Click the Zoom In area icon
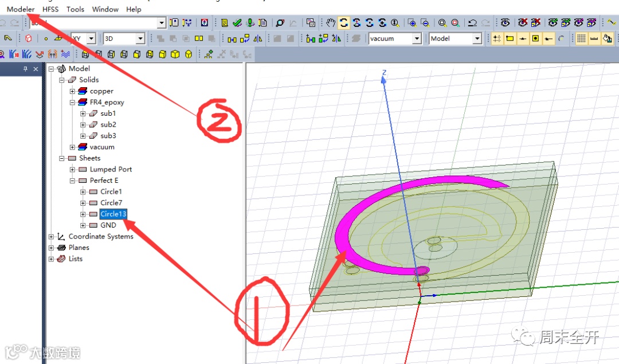Image resolution: width=619 pixels, height=364 pixels. pos(412,23)
